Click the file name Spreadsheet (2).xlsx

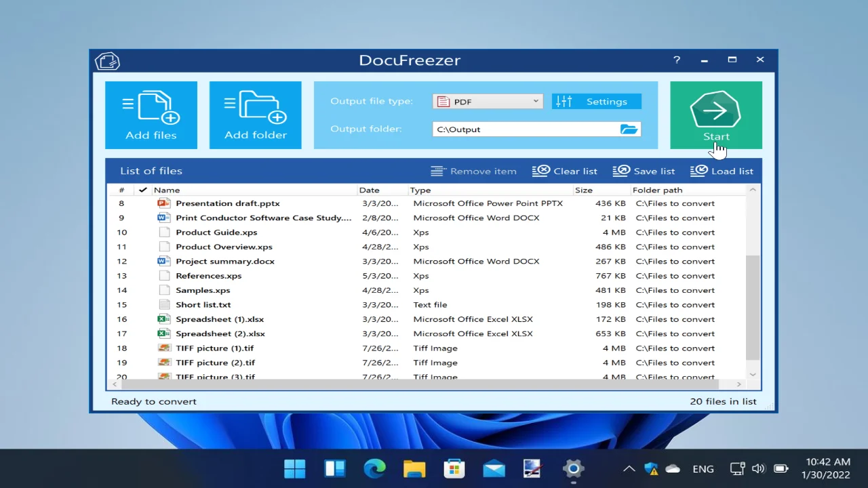click(220, 333)
